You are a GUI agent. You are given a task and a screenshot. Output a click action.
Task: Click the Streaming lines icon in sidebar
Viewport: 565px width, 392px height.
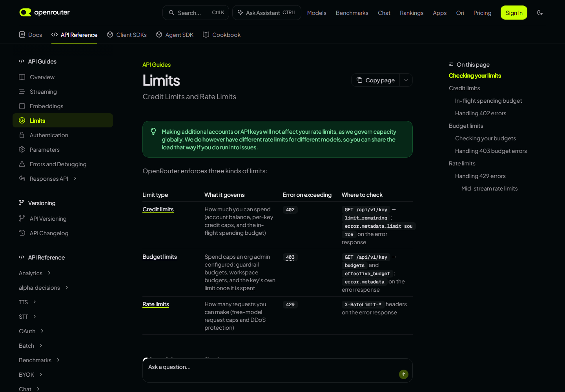click(x=22, y=91)
